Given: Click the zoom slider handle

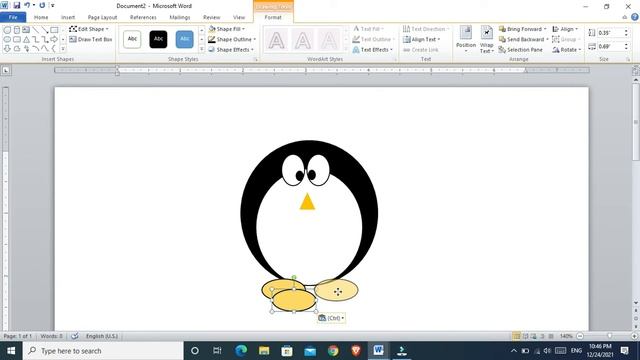Looking at the screenshot, I should 609,336.
